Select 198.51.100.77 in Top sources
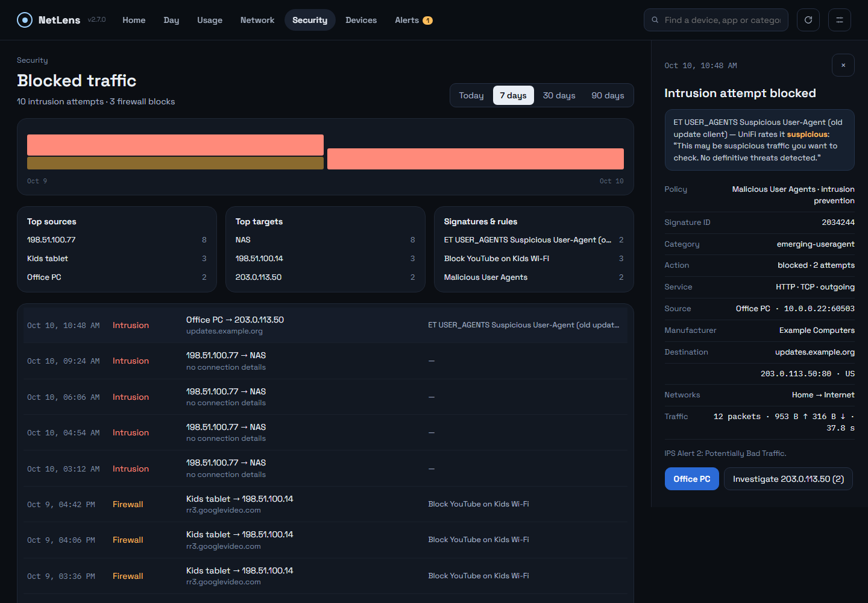This screenshot has height=603, width=868. click(117, 240)
